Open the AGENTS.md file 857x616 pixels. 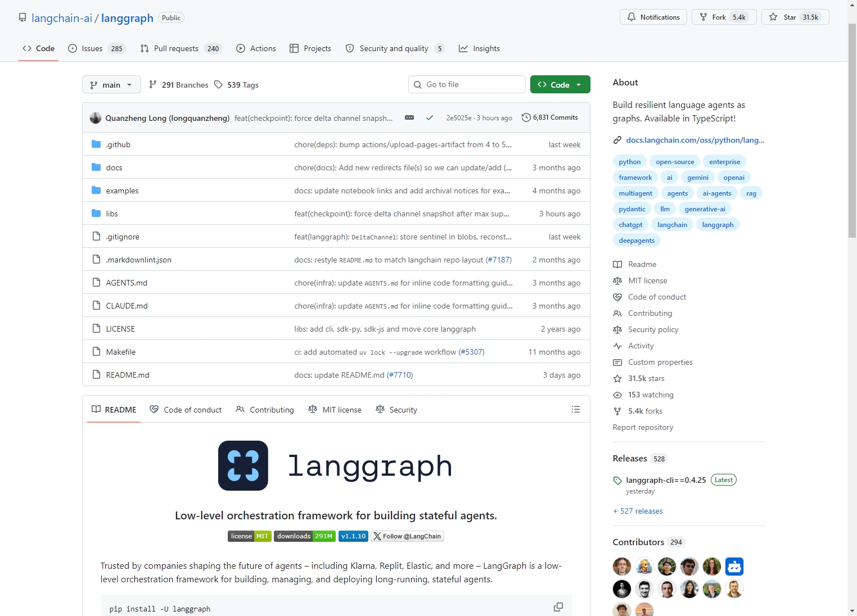point(127,283)
